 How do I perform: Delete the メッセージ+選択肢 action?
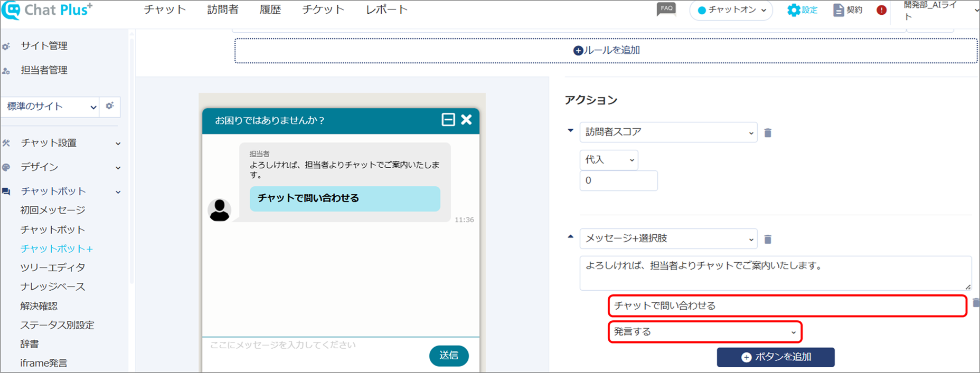click(x=768, y=240)
